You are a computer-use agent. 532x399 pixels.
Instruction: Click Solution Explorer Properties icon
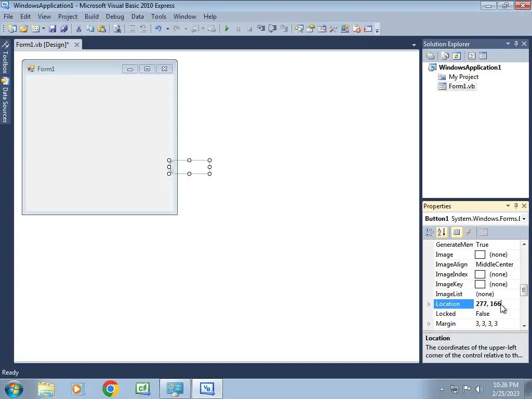click(430, 56)
